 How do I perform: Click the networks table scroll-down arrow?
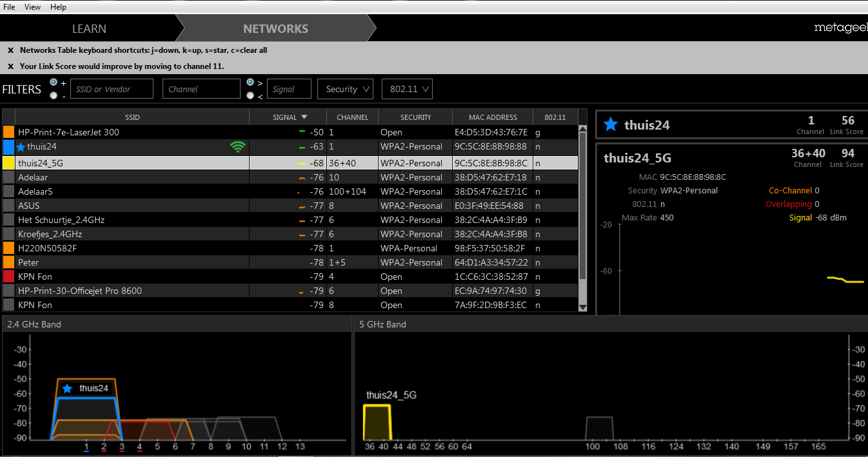point(583,307)
